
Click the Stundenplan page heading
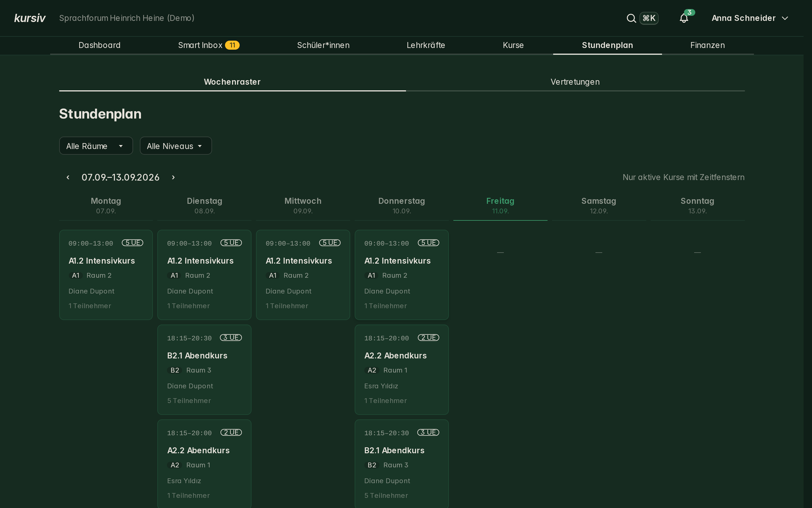coord(100,114)
